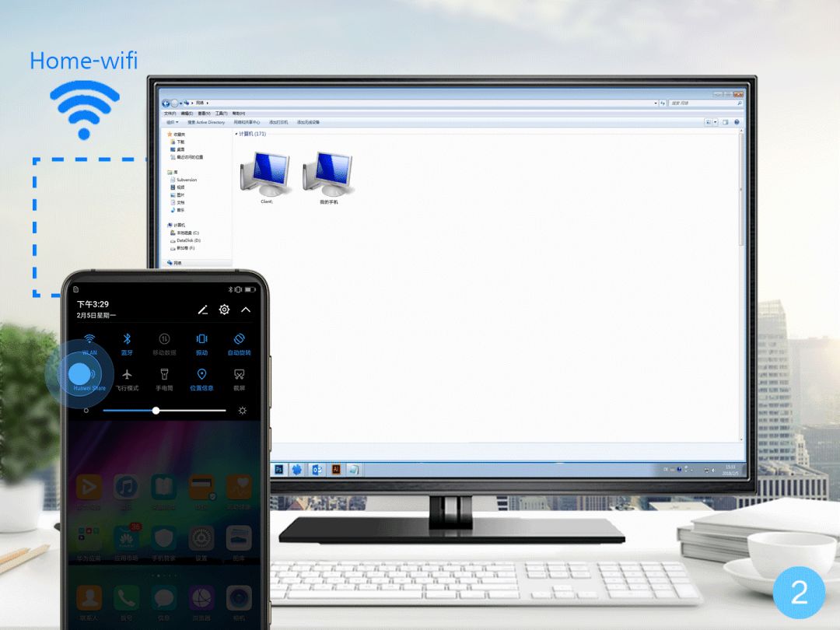The height and width of the screenshot is (630, 840).
Task: Click Search Active Directory toolbar button
Action: point(206,122)
